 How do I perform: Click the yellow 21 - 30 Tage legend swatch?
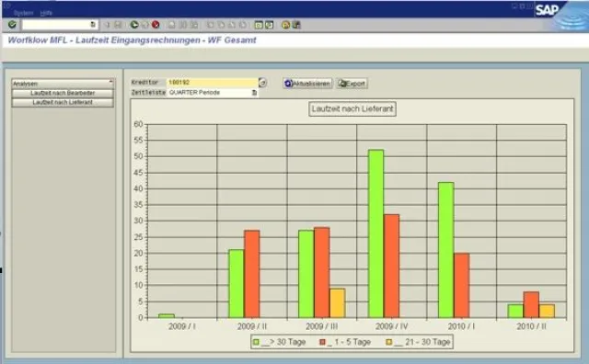coord(389,342)
